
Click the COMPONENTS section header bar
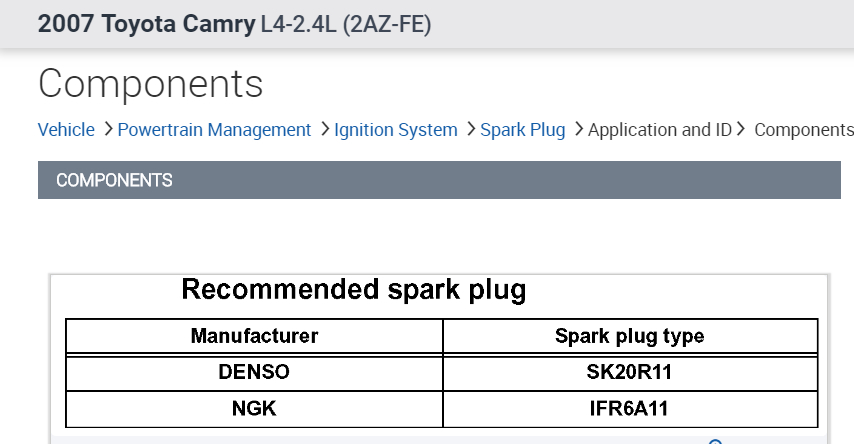coord(439,181)
